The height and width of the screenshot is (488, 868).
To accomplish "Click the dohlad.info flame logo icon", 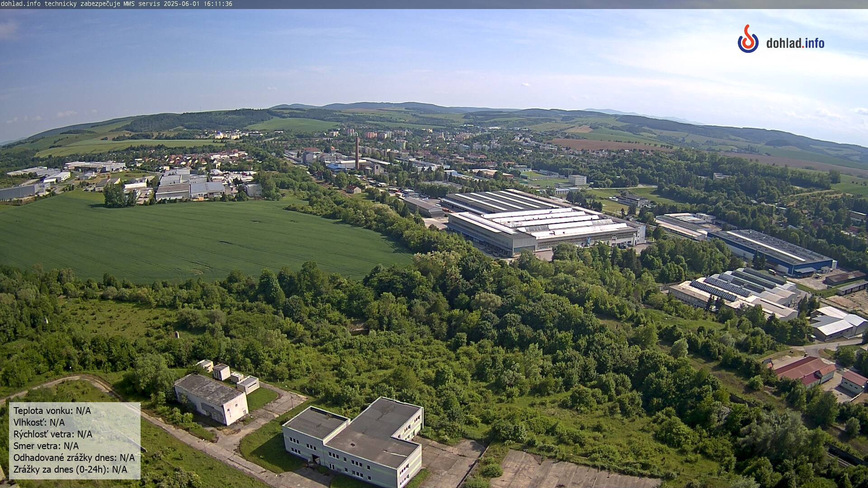I will point(748,39).
